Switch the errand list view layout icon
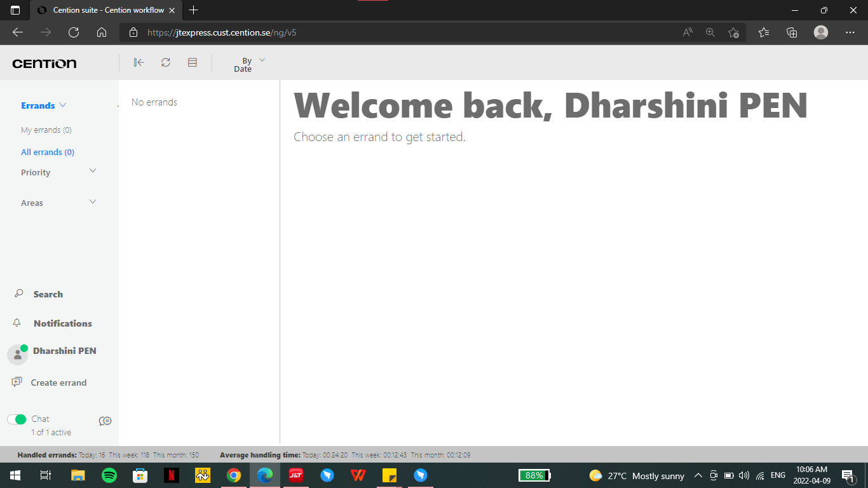Screen dimensions: 868x488 [x=193, y=62]
